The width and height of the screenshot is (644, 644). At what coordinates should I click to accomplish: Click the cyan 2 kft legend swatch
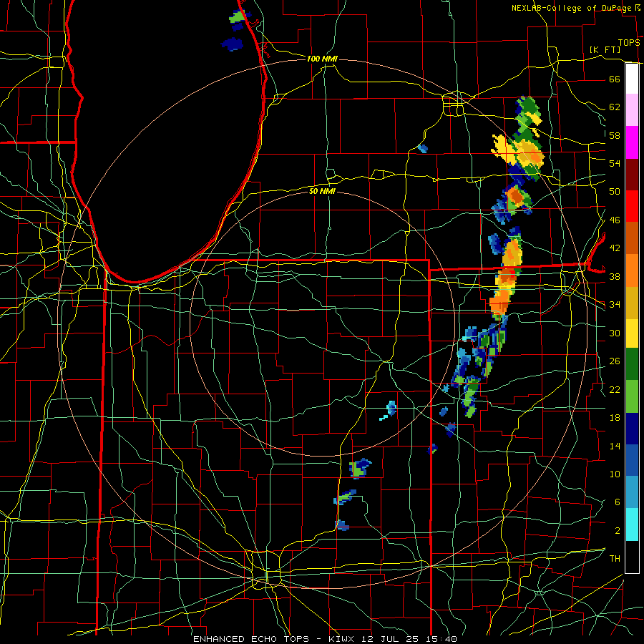(632, 525)
